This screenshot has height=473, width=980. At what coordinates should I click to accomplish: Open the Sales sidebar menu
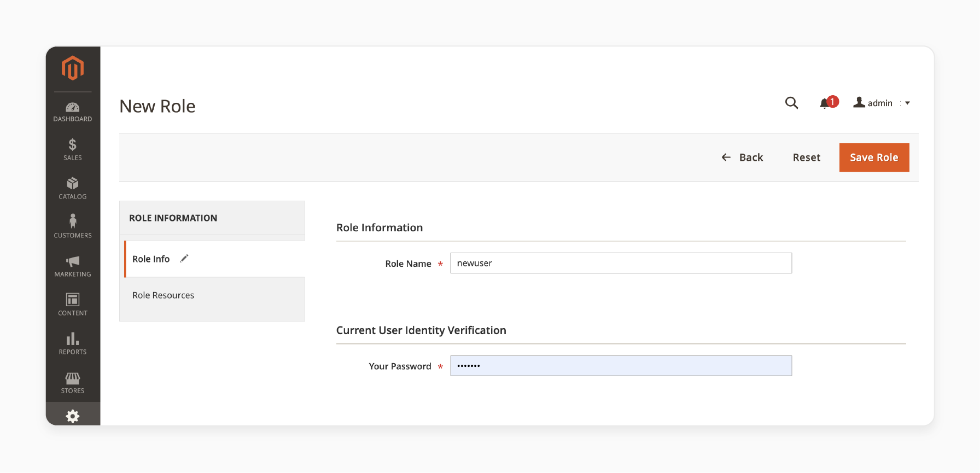pyautogui.click(x=73, y=150)
